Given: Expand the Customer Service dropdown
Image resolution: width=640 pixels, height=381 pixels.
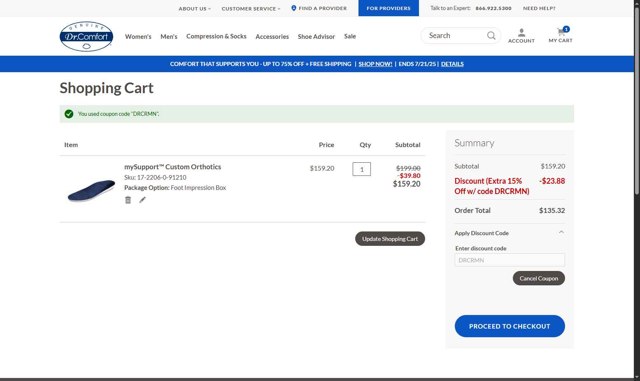Looking at the screenshot, I should pyautogui.click(x=251, y=9).
